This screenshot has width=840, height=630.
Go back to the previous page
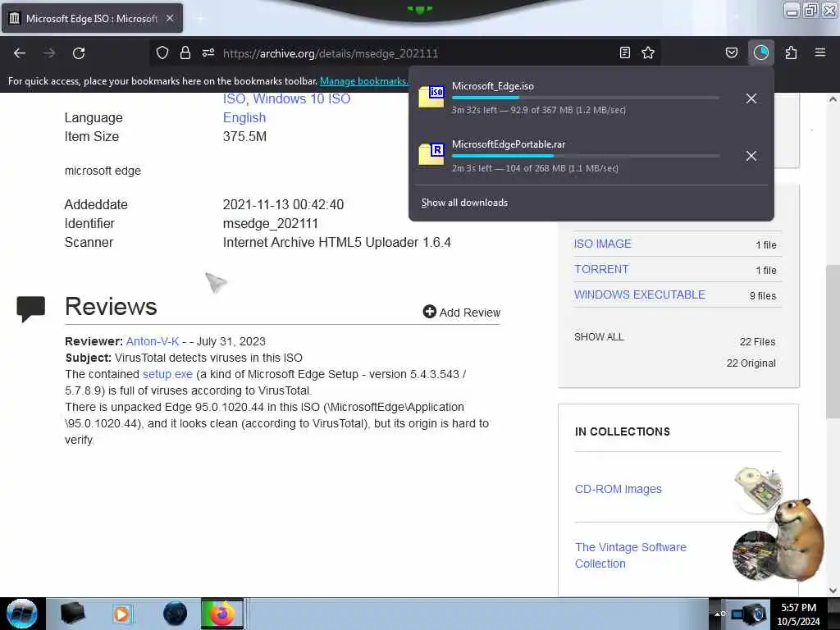pyautogui.click(x=20, y=53)
